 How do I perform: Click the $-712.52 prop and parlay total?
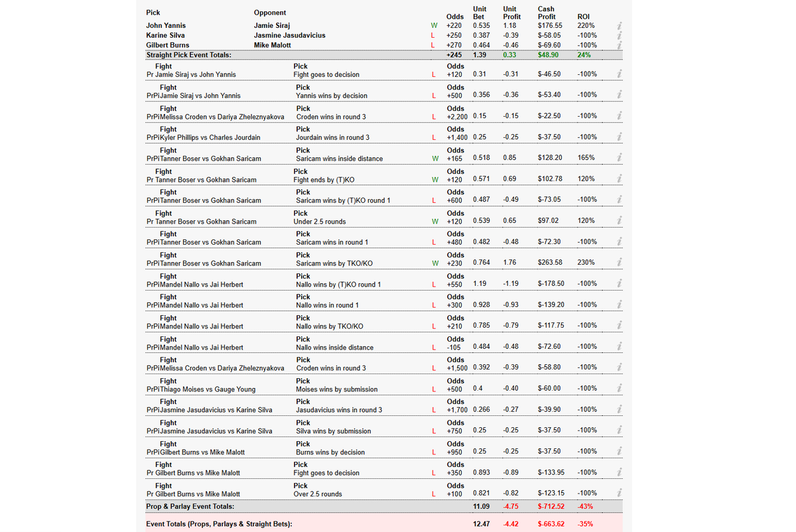click(552, 507)
